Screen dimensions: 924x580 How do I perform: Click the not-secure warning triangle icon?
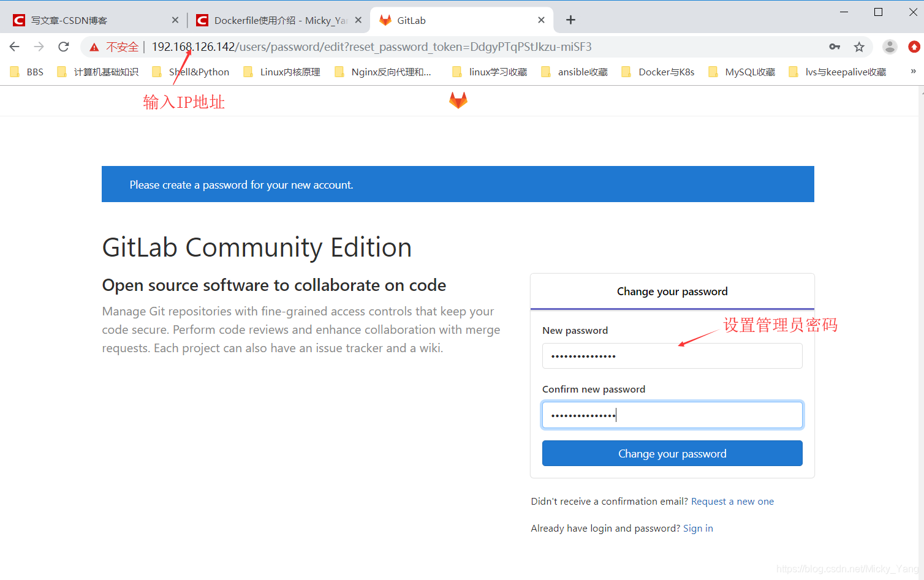tap(94, 47)
